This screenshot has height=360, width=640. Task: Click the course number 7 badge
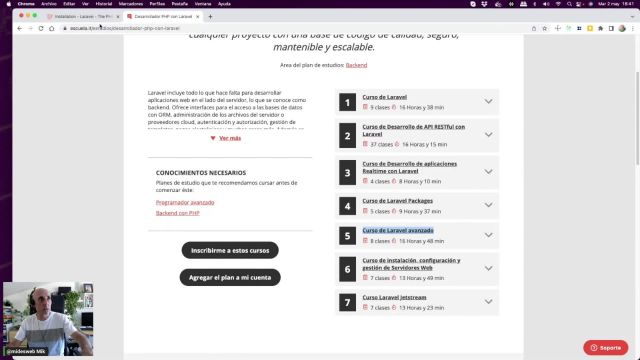[x=347, y=302]
